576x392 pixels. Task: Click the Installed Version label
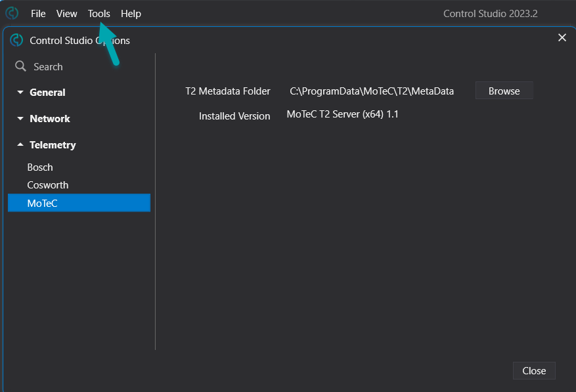coord(234,116)
